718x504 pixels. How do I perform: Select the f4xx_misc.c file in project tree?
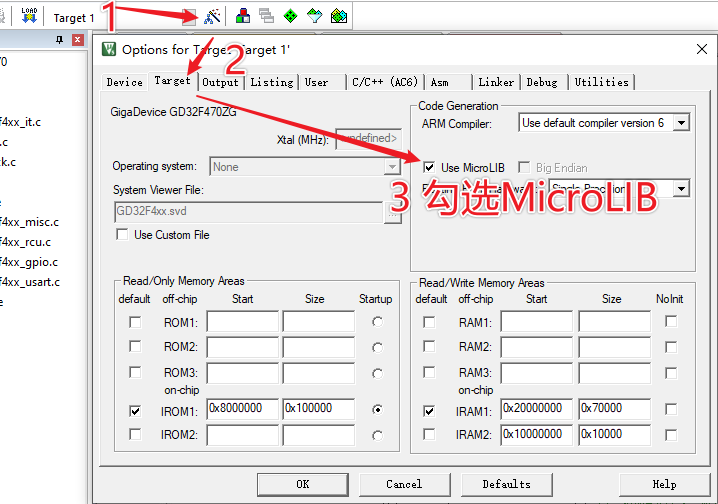coord(29,222)
